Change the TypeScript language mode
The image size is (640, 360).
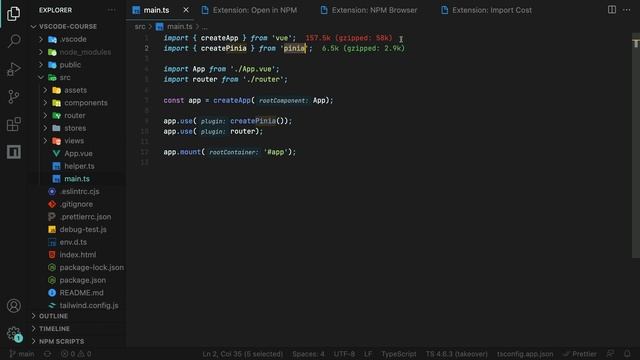398,354
